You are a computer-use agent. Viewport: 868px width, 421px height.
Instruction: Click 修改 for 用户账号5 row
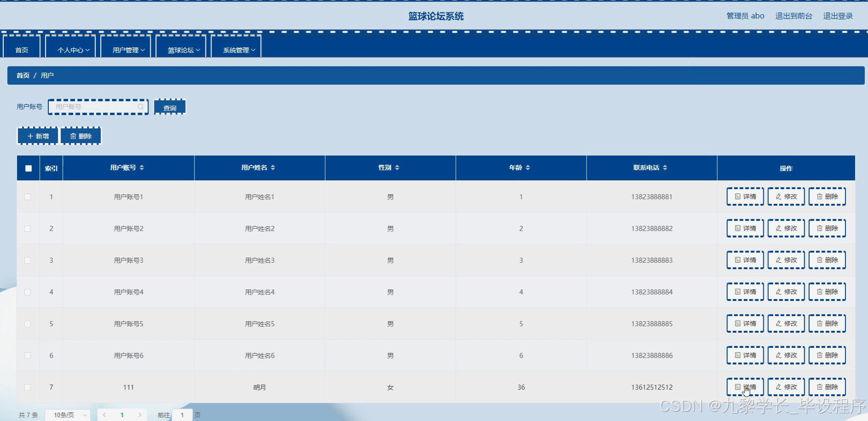coord(786,323)
